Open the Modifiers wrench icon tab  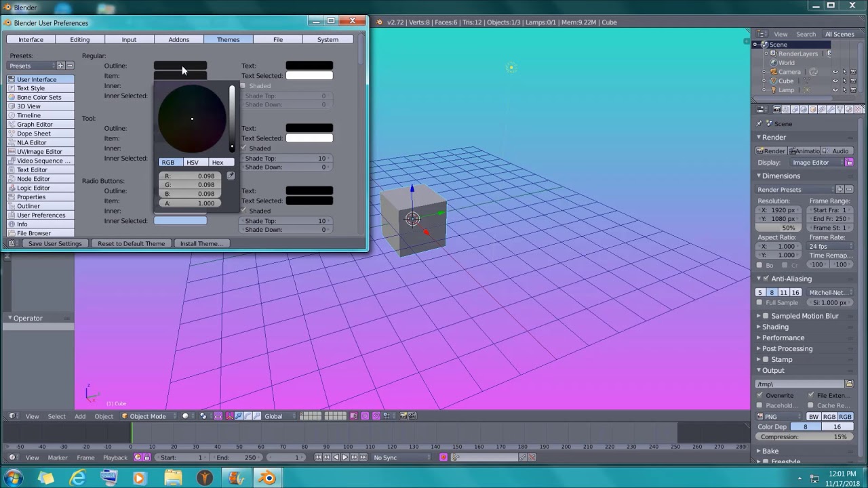click(x=831, y=109)
